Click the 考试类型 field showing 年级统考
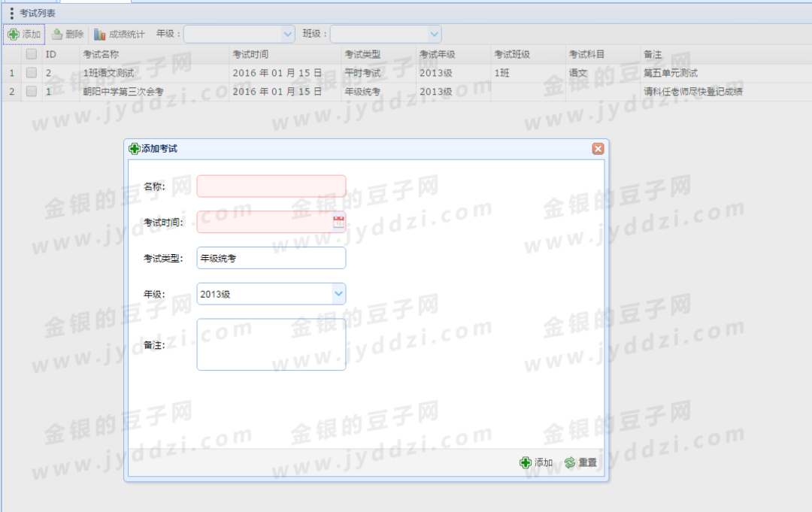 point(271,258)
